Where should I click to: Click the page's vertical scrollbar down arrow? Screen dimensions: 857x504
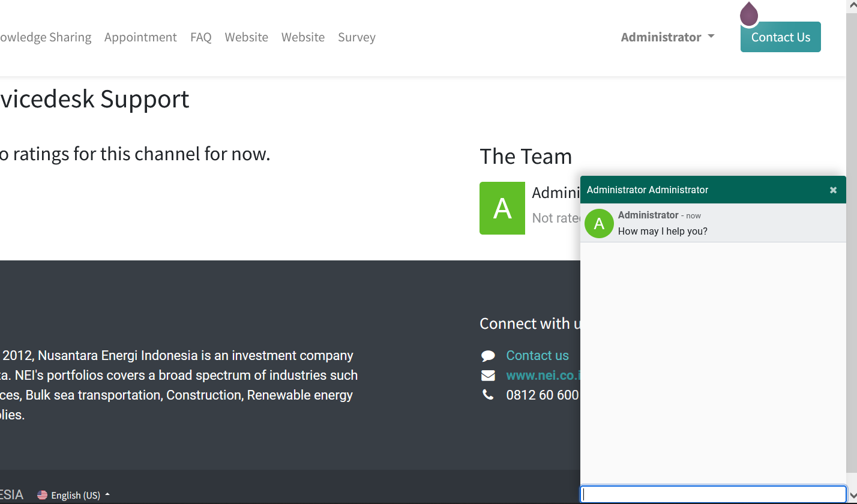tap(852, 498)
